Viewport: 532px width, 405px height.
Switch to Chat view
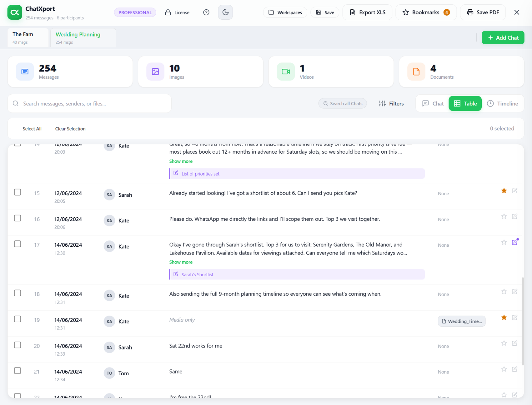[433, 103]
